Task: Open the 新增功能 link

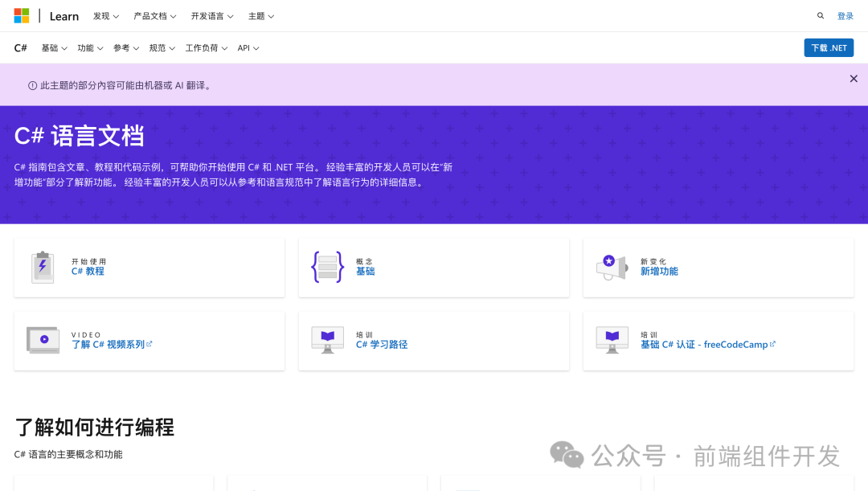Action: pyautogui.click(x=659, y=272)
